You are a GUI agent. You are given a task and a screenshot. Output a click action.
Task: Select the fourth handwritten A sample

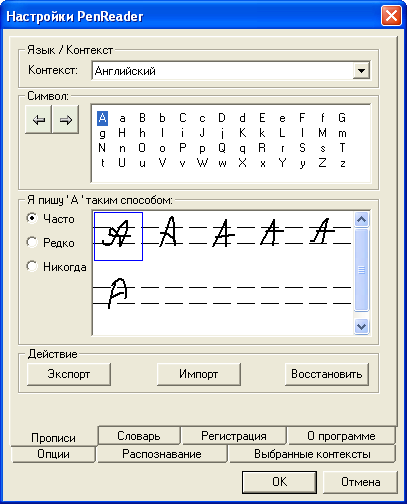point(272,232)
